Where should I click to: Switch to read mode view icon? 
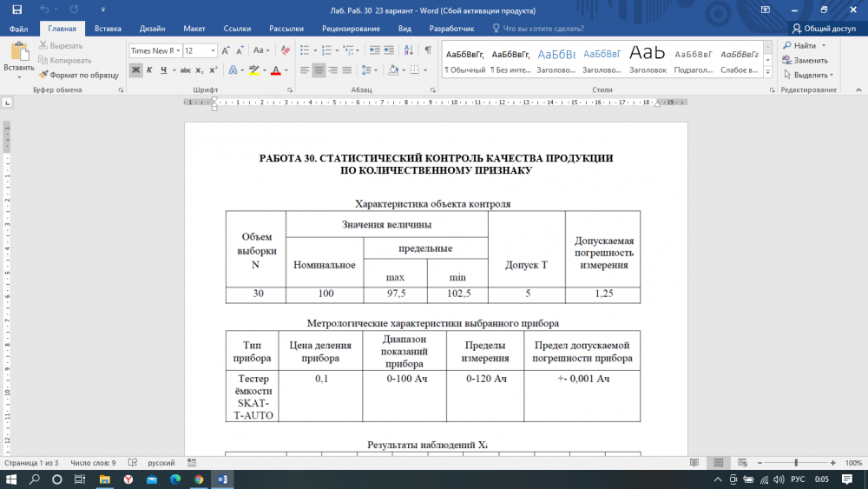[694, 462]
